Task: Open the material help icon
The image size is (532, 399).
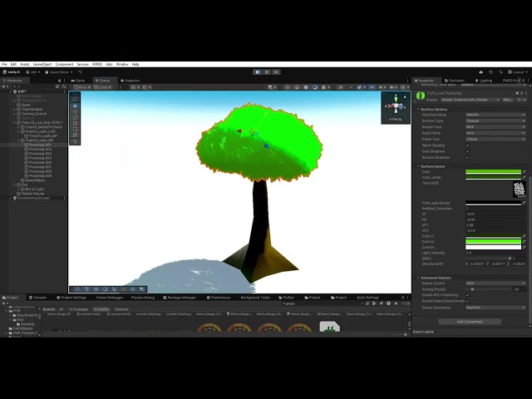Action: click(x=517, y=93)
